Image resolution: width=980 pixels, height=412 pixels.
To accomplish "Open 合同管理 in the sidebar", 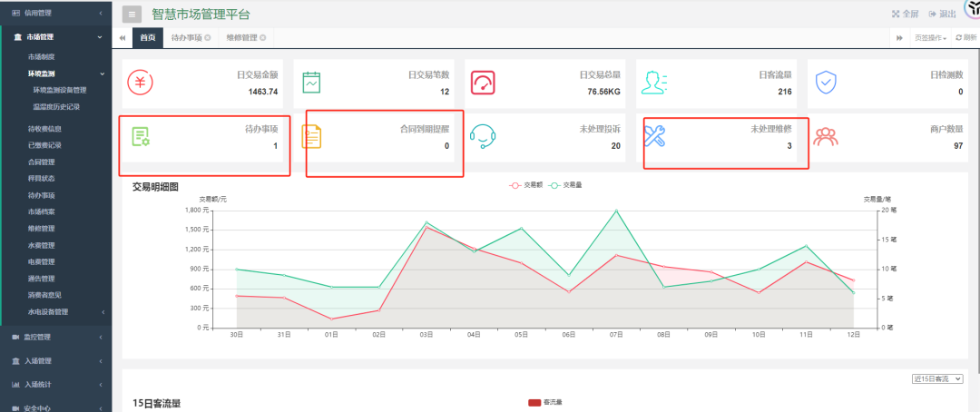I will pyautogui.click(x=42, y=162).
